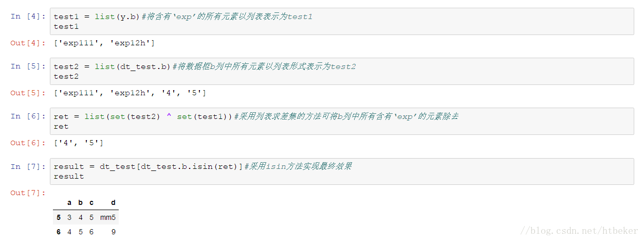The height and width of the screenshot is (241, 644).
Task: Click the Out[6] output prompt
Action: coord(28,143)
